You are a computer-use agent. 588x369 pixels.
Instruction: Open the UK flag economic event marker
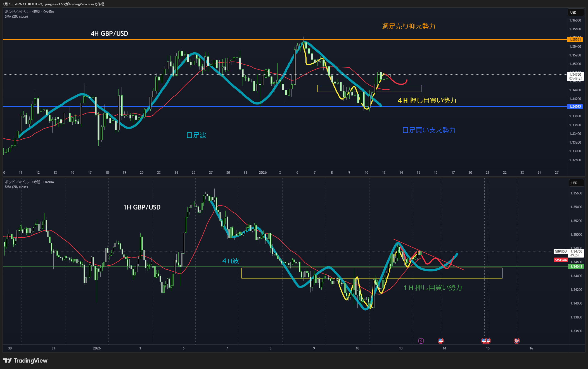[516, 341]
